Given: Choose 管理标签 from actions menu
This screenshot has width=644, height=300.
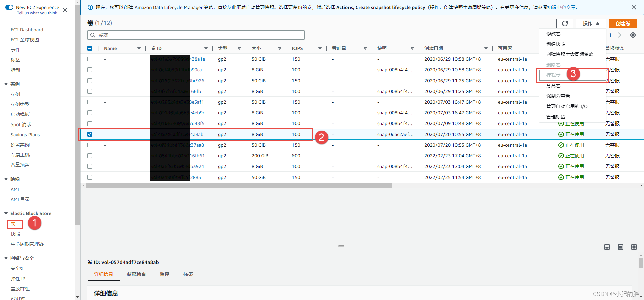Looking at the screenshot, I should click(x=556, y=117).
